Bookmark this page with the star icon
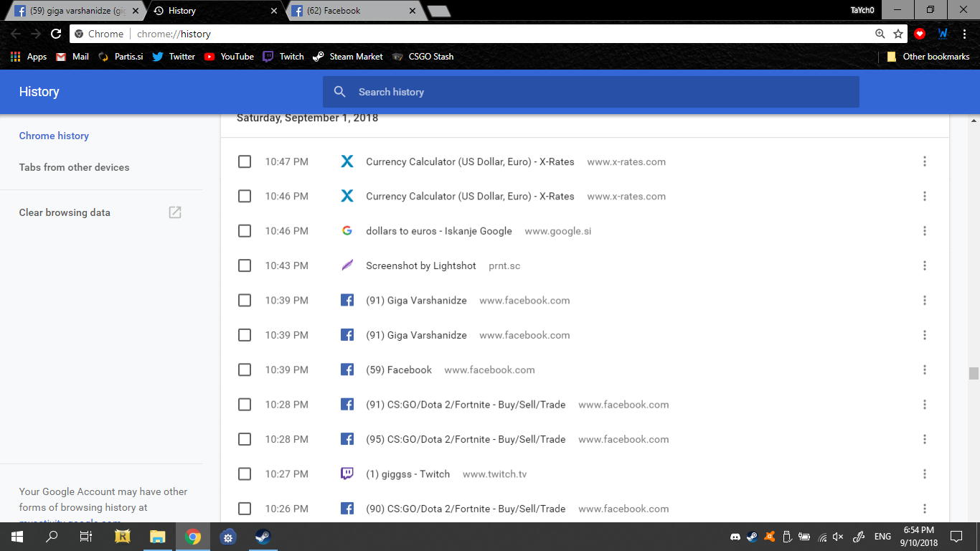 coord(898,34)
